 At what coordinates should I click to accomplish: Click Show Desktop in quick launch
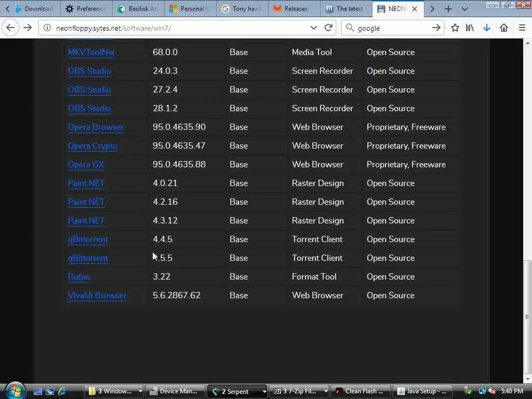37,391
